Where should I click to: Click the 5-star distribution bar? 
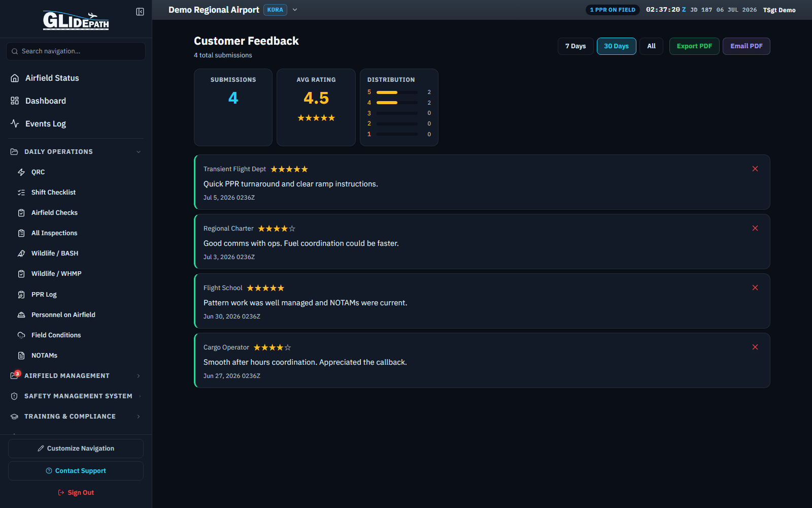pyautogui.click(x=397, y=92)
